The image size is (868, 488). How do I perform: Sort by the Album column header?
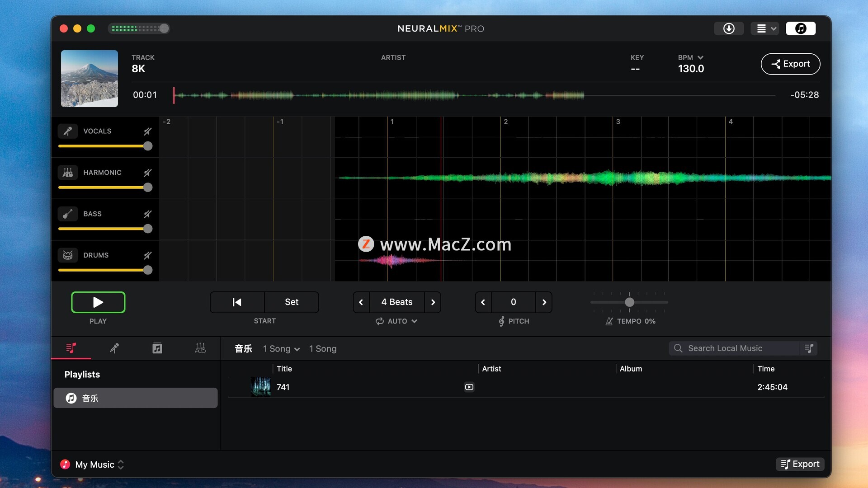(631, 369)
